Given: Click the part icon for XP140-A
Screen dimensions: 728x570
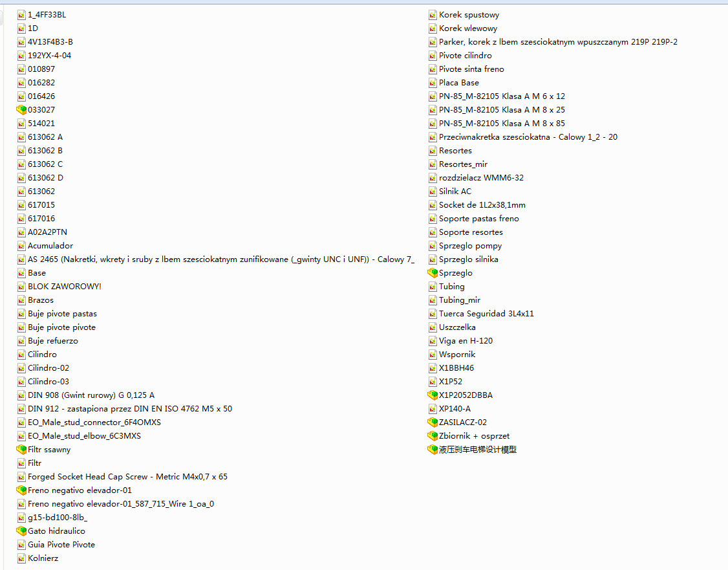Looking at the screenshot, I should [433, 409].
